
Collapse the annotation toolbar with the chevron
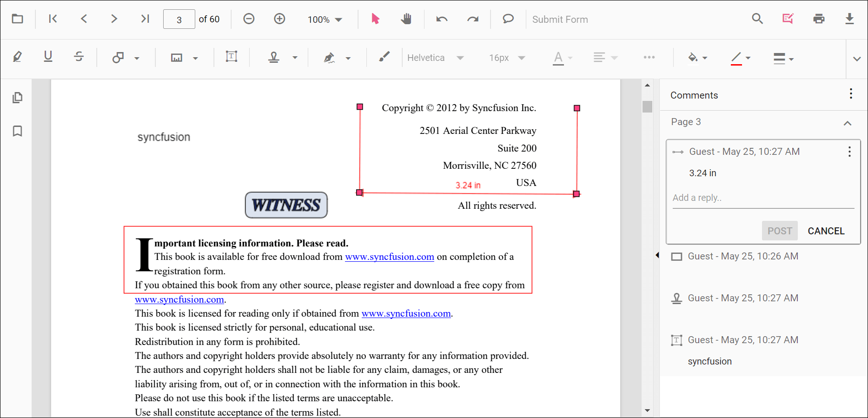tap(857, 59)
